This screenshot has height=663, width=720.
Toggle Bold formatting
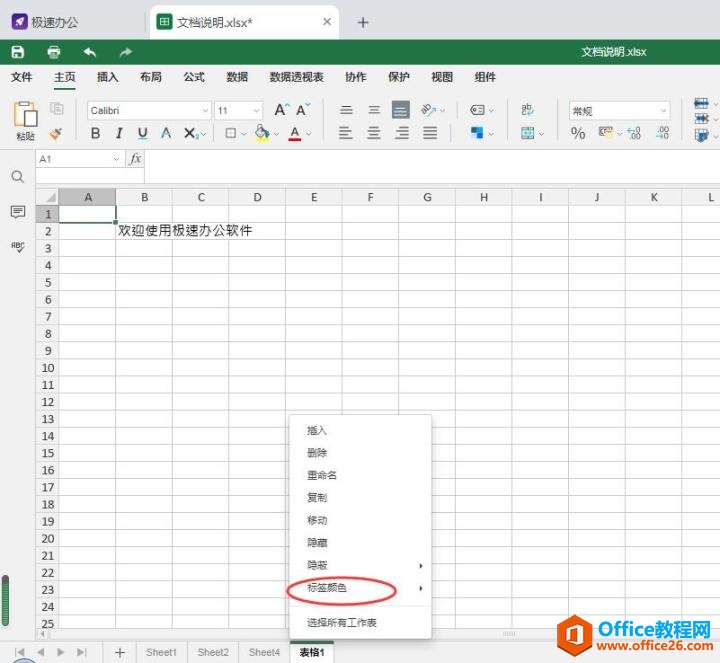tap(95, 133)
